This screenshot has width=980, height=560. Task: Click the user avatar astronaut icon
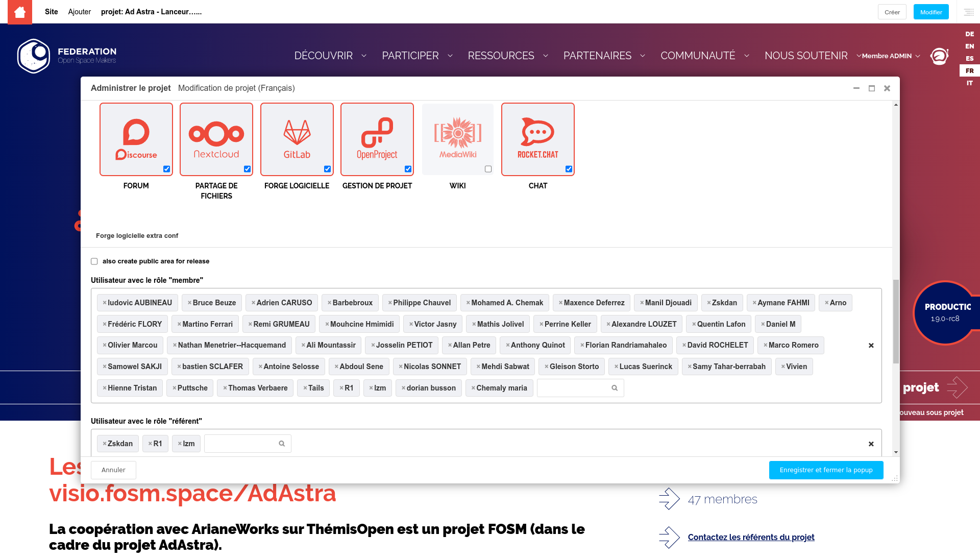click(939, 56)
